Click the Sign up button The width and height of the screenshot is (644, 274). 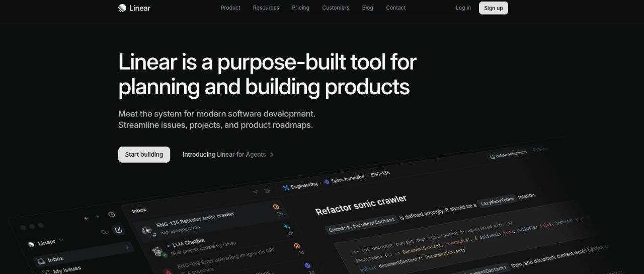click(x=494, y=8)
